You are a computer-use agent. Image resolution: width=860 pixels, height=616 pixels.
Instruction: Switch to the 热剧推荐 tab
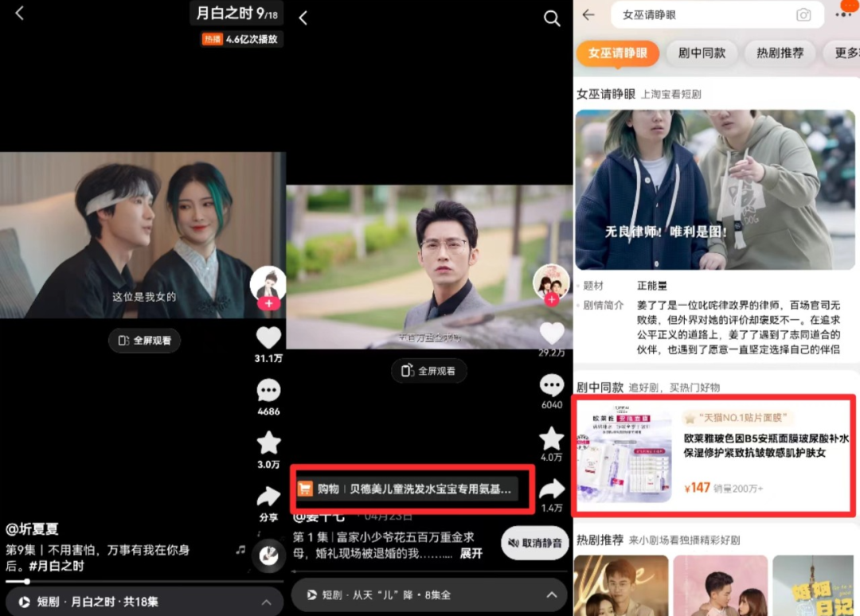click(780, 53)
